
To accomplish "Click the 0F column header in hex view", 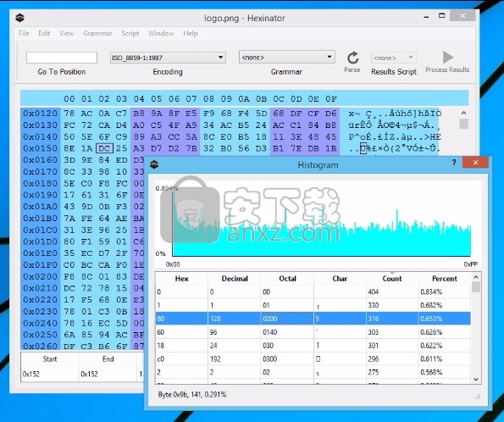I will tap(331, 99).
